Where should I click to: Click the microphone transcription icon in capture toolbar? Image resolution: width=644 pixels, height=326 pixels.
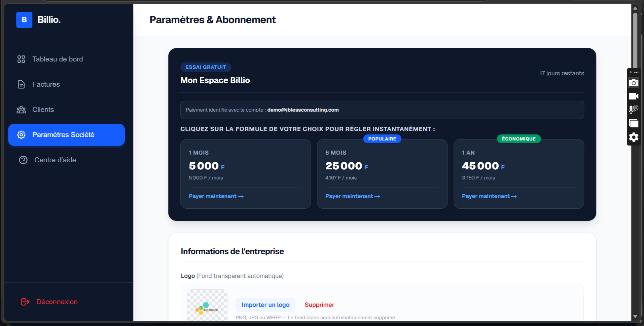(x=634, y=110)
